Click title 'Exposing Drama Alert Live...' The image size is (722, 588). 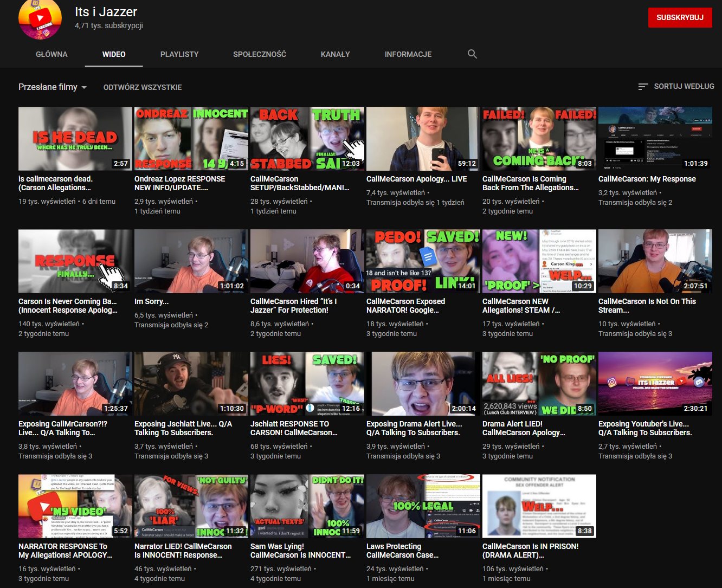[x=414, y=428]
